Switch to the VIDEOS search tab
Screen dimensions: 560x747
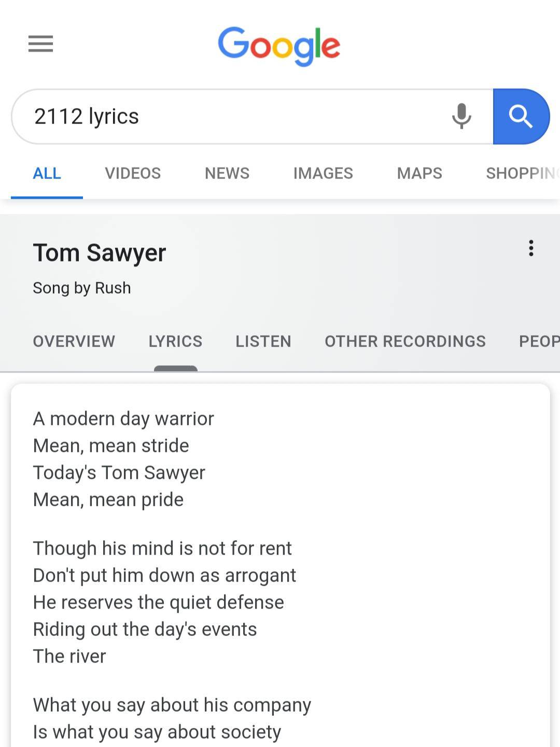pos(133,173)
